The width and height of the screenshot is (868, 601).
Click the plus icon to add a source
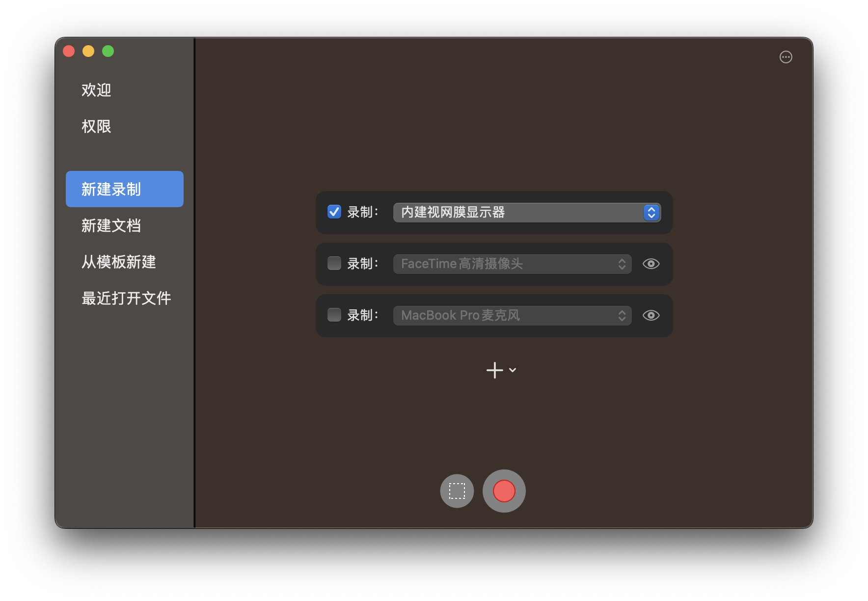coord(494,370)
